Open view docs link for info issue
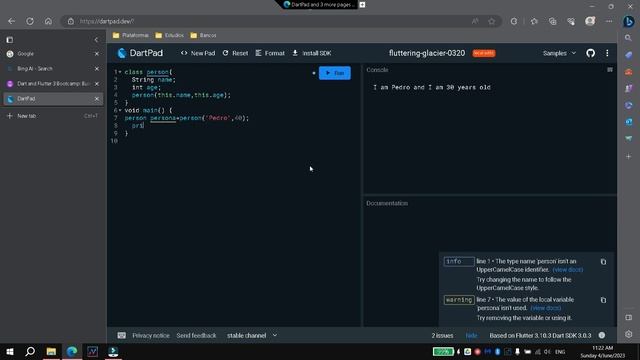 click(567, 270)
